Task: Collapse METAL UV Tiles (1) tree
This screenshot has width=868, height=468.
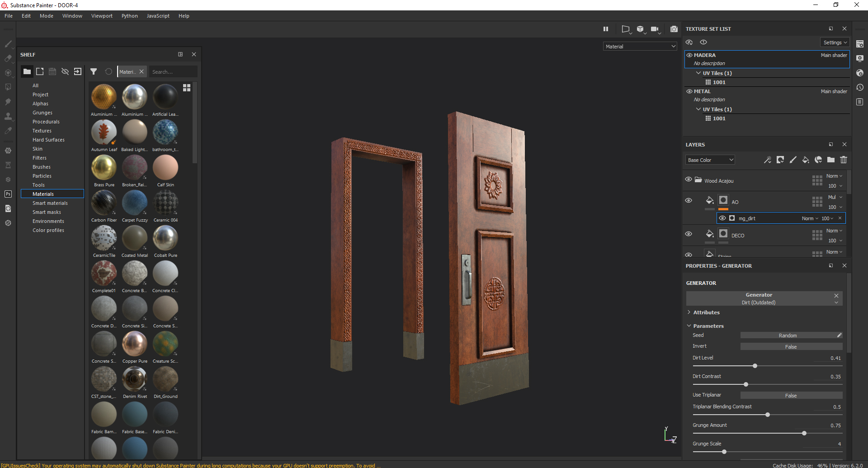Action: pyautogui.click(x=698, y=109)
